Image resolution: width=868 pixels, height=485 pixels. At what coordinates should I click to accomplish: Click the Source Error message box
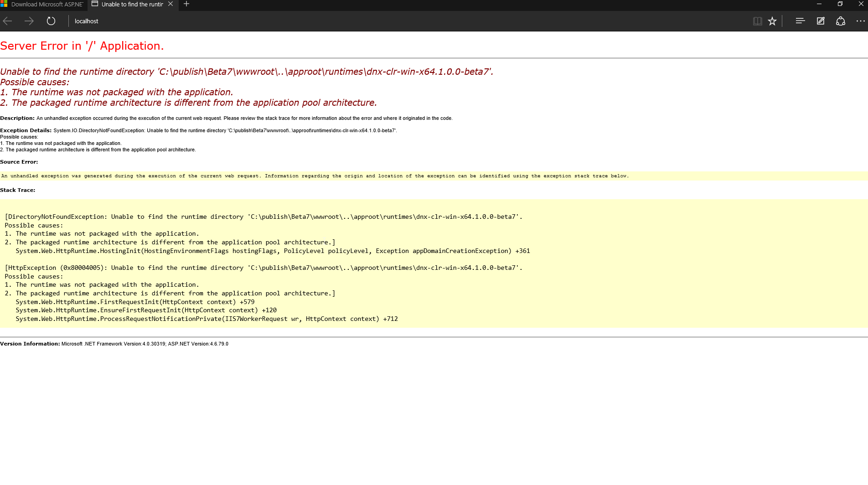click(x=315, y=175)
